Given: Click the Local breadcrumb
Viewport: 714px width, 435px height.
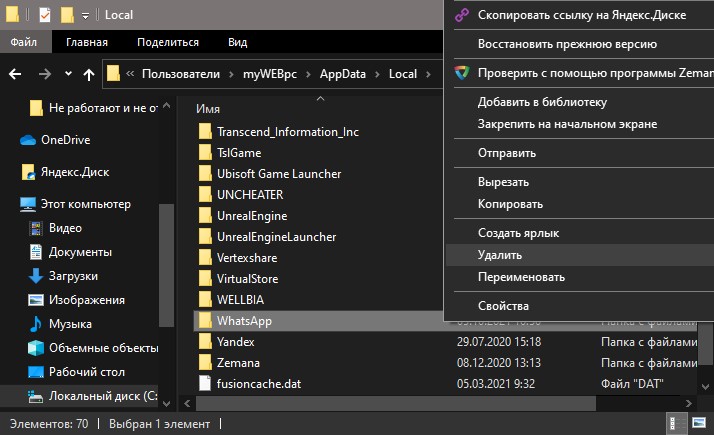Looking at the screenshot, I should coord(403,74).
